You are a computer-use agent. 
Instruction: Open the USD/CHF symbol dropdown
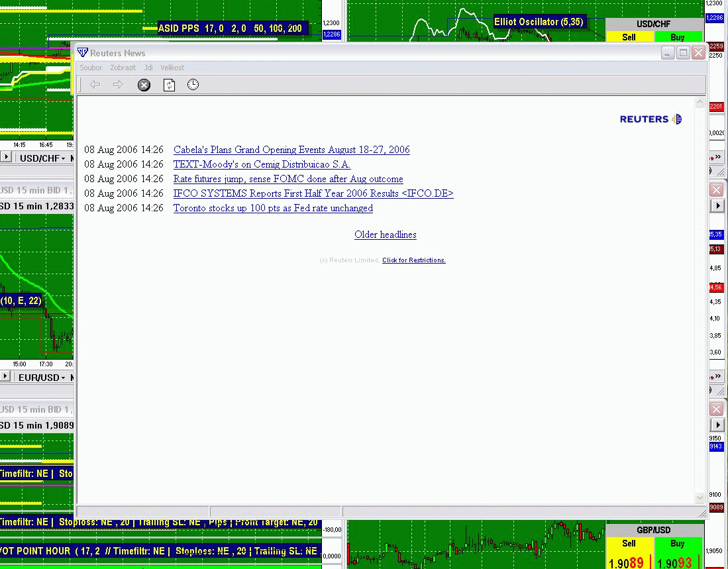pyautogui.click(x=42, y=158)
